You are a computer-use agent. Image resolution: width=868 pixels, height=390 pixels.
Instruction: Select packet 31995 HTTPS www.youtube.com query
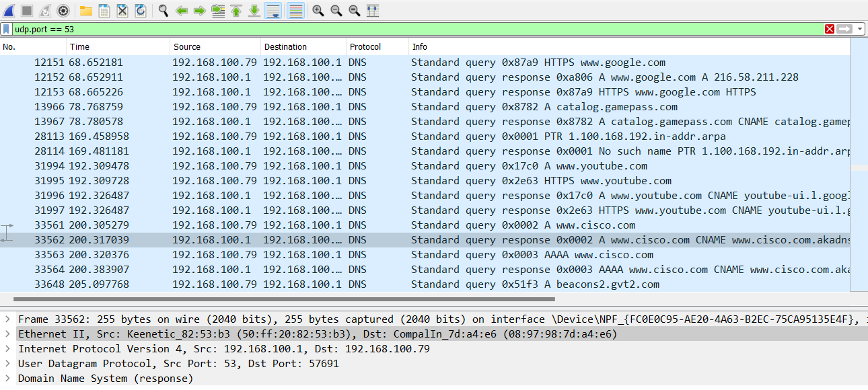pyautogui.click(x=425, y=181)
